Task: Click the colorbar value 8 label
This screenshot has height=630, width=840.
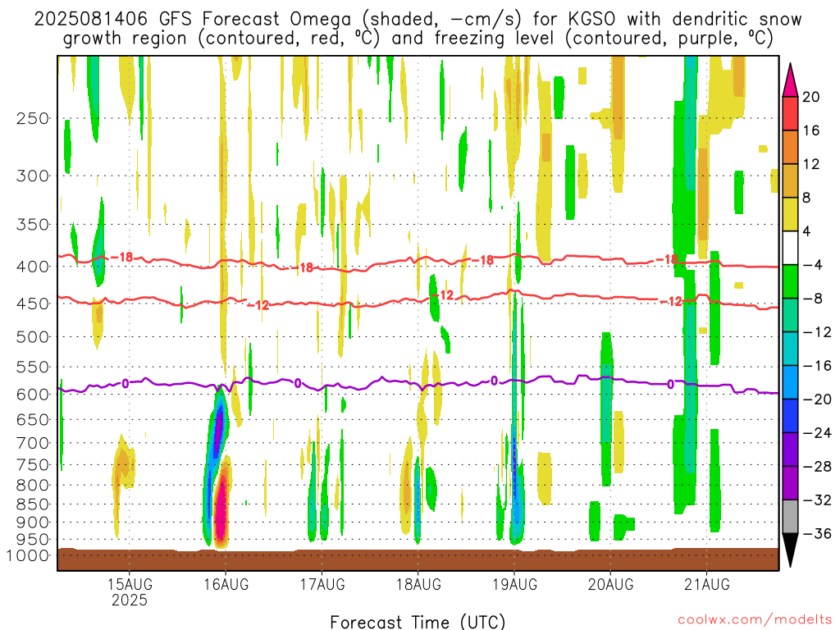Action: pos(807,199)
